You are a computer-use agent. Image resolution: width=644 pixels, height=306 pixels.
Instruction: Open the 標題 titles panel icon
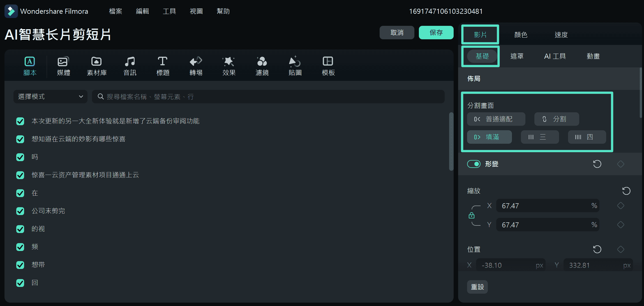pos(163,61)
